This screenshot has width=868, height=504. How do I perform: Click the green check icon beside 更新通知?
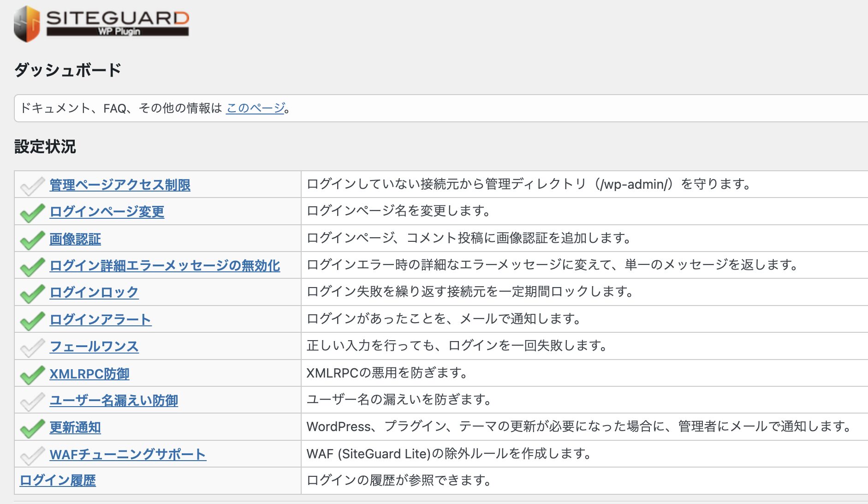[31, 427]
